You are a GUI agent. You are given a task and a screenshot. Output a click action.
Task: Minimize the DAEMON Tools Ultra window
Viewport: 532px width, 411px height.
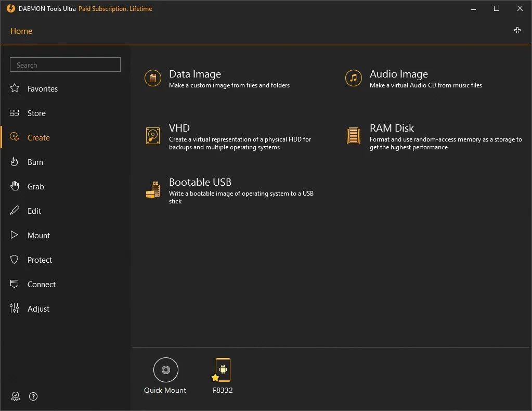tap(473, 9)
